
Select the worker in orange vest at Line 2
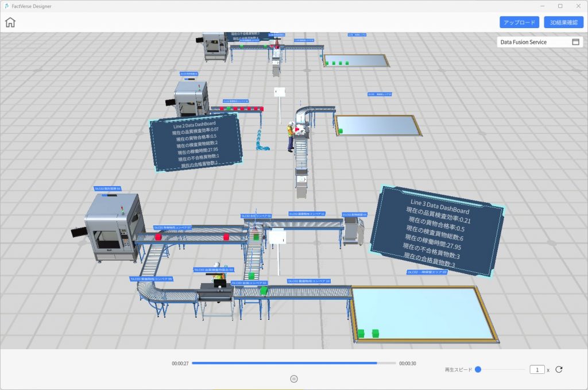tap(291, 137)
